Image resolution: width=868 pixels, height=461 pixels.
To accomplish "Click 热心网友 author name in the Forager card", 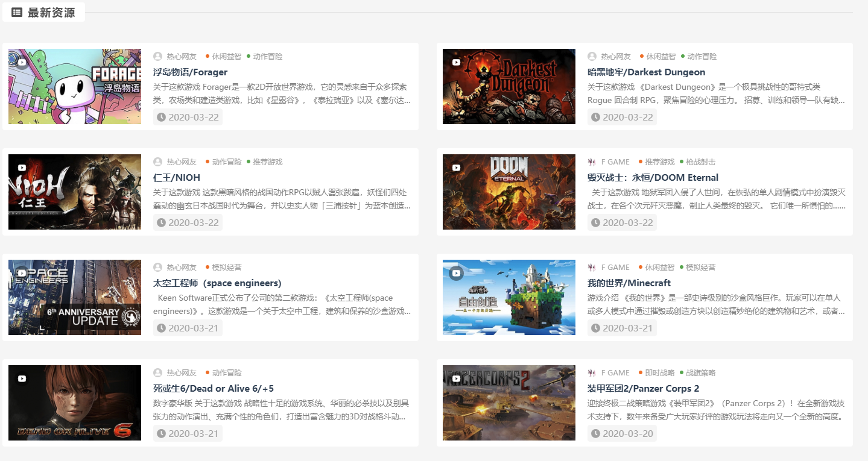I will click(x=182, y=57).
